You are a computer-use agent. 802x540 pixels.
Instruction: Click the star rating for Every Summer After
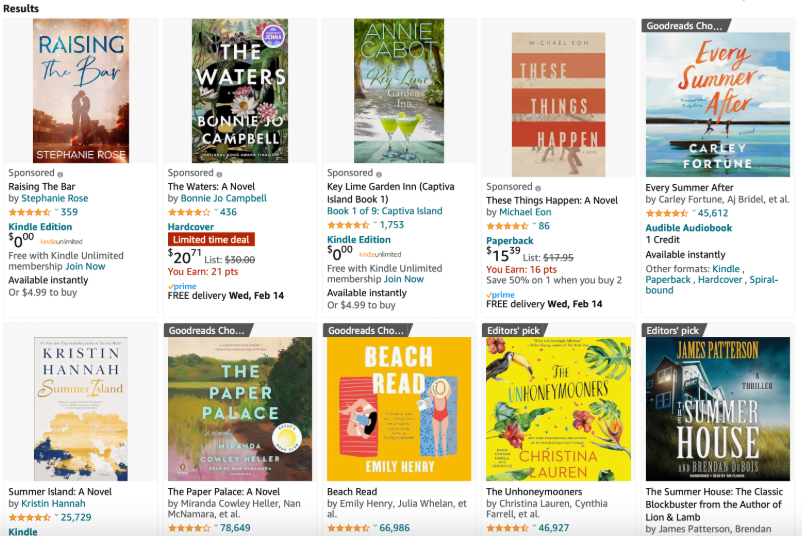(x=667, y=213)
